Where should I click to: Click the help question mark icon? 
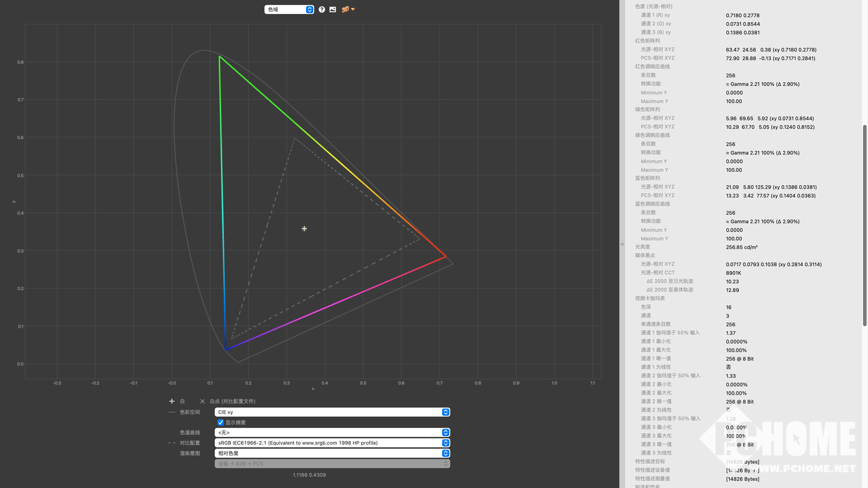click(322, 9)
